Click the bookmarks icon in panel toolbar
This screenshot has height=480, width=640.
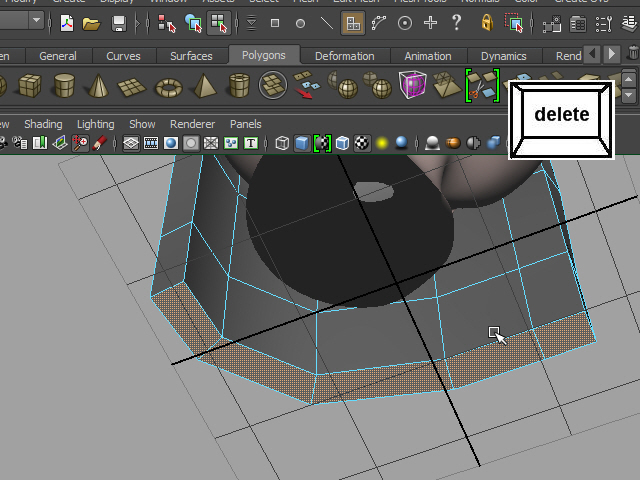(x=40, y=143)
